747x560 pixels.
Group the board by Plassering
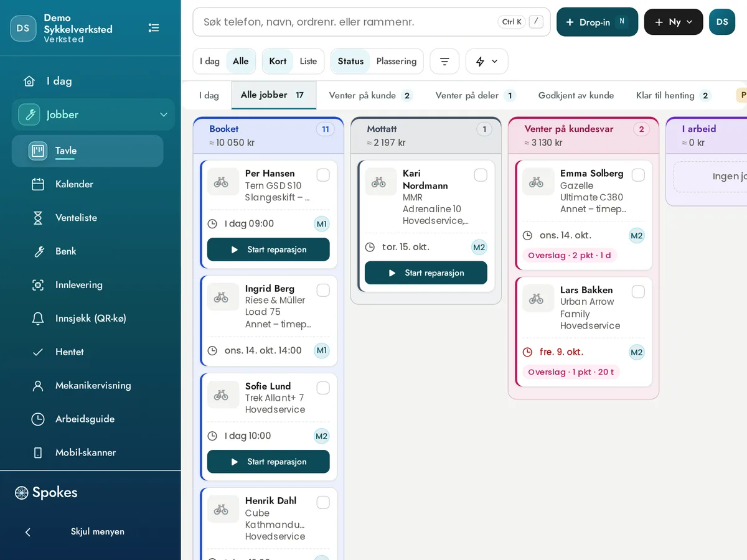coord(397,62)
